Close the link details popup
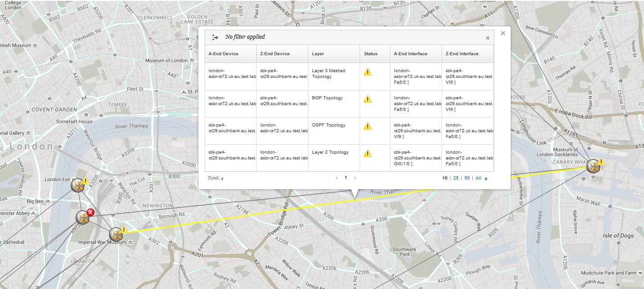644x289 pixels. click(503, 33)
